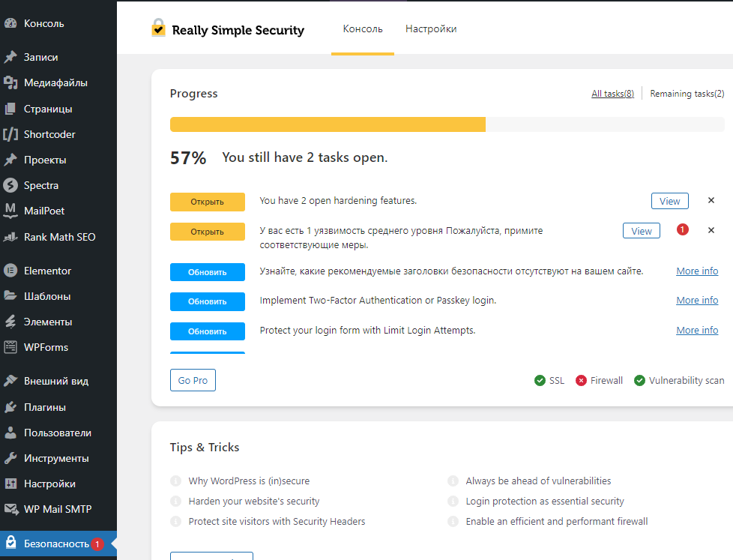
Task: Click the Go Pro button
Action: coord(193,380)
